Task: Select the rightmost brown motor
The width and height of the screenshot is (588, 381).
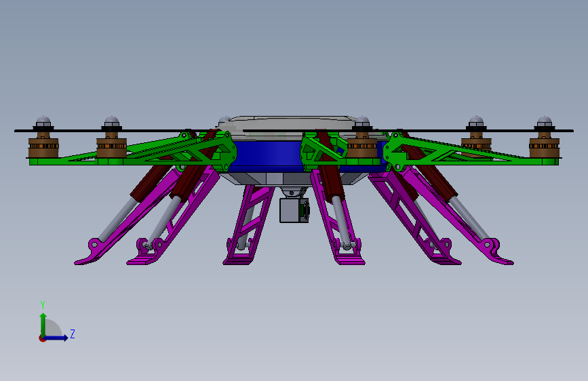Action: click(544, 148)
